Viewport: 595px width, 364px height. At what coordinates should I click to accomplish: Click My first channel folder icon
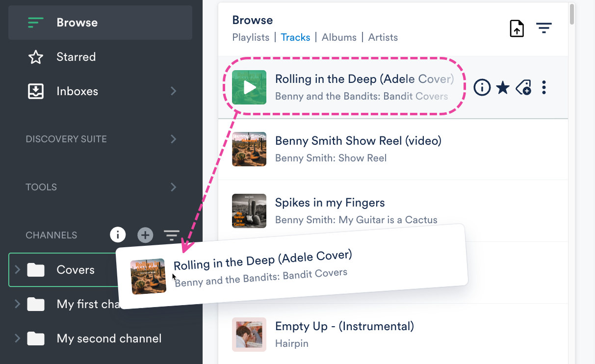[x=36, y=304]
